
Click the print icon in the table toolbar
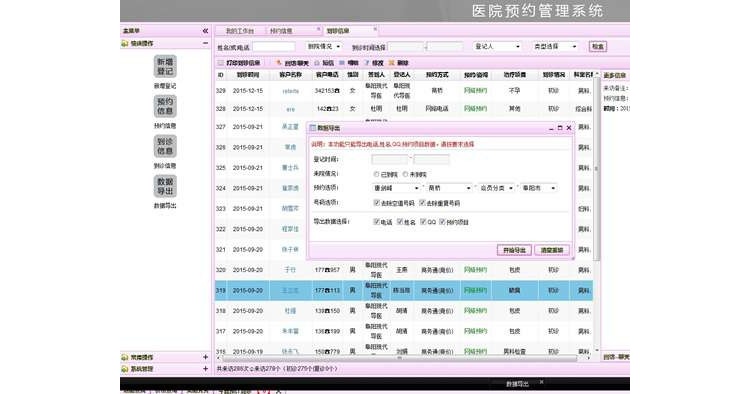221,63
